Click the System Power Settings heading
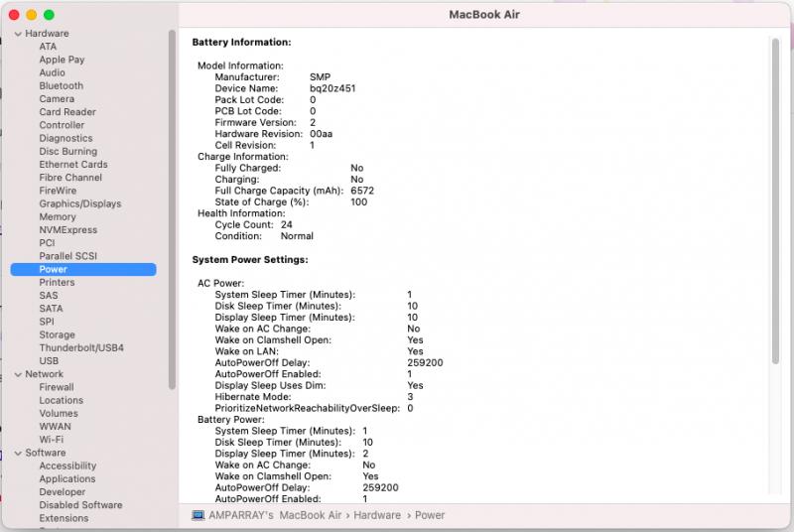Viewport: 794px width, 532px height. point(250,260)
